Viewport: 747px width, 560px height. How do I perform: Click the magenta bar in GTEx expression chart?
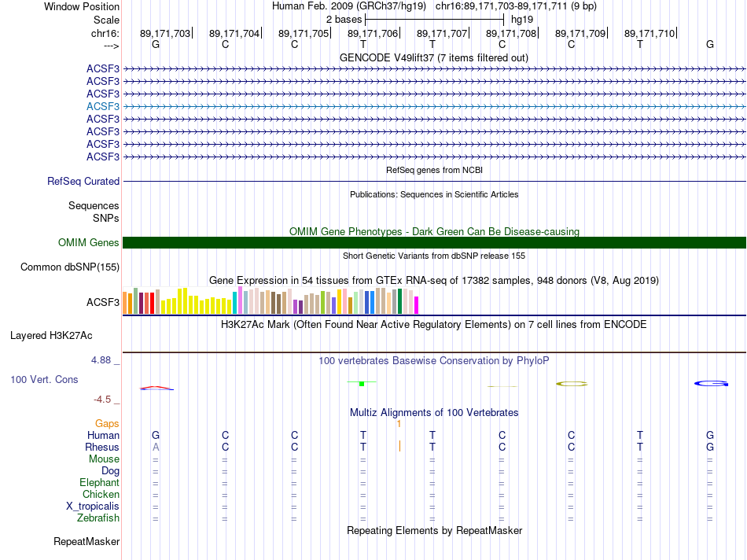tap(416, 304)
